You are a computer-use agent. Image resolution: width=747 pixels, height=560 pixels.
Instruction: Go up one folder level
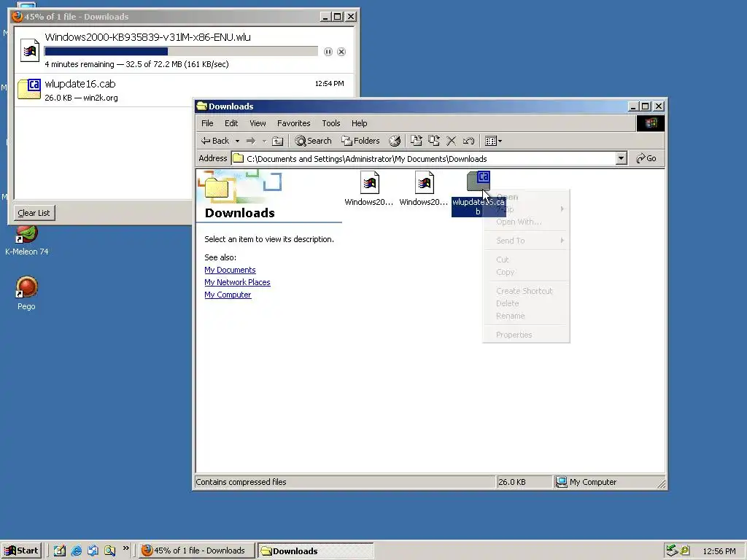[277, 141]
